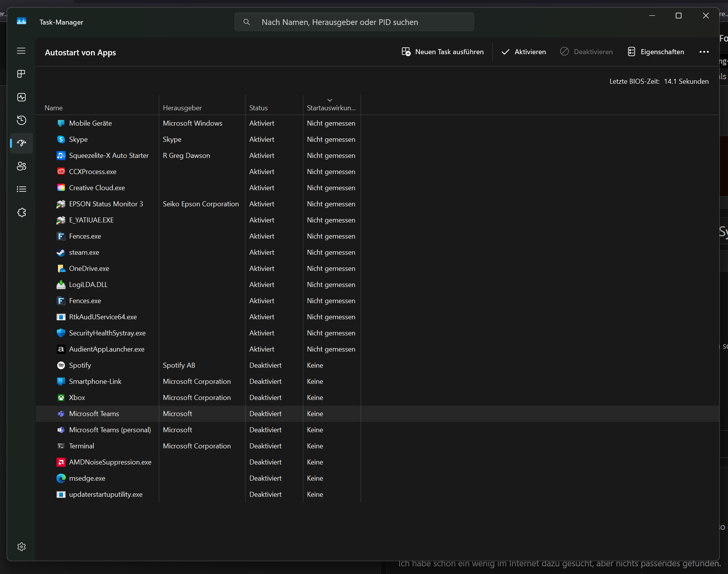Open App history from the sidebar
728x574 pixels.
21,120
